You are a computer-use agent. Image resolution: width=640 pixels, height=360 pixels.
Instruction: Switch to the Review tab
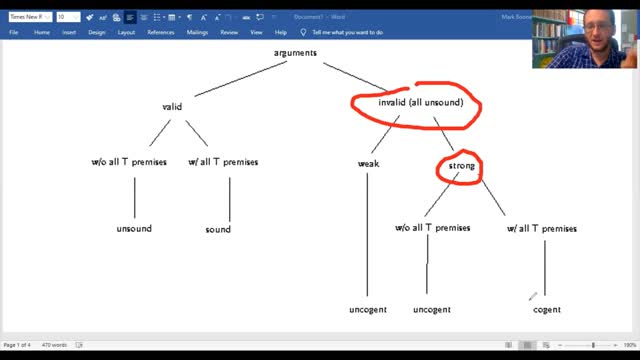coord(229,32)
